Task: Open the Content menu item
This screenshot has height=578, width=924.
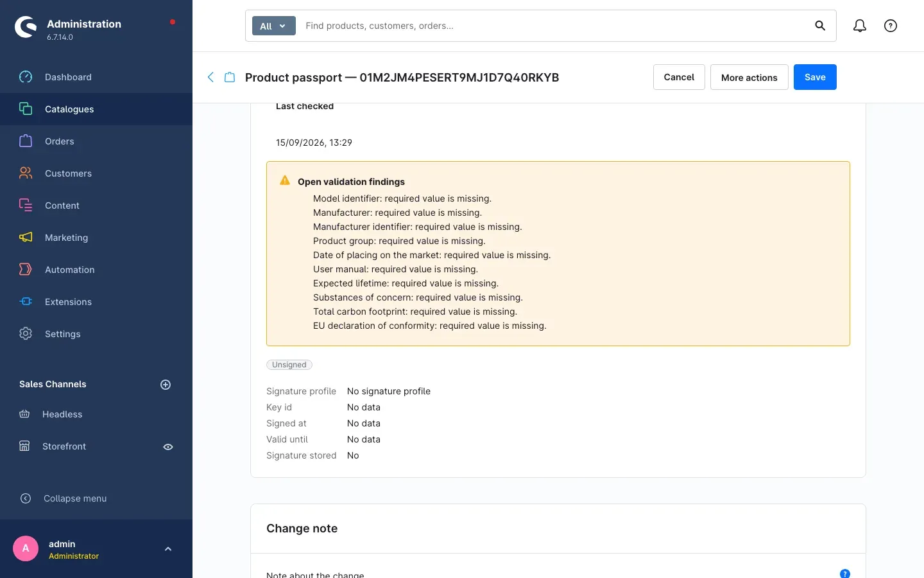Action: (x=96, y=206)
